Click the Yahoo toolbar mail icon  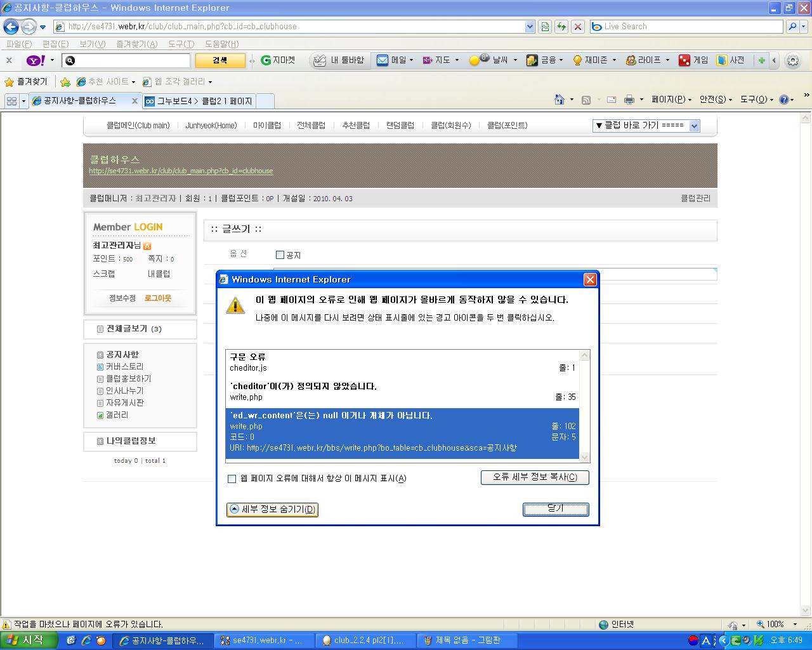(383, 60)
